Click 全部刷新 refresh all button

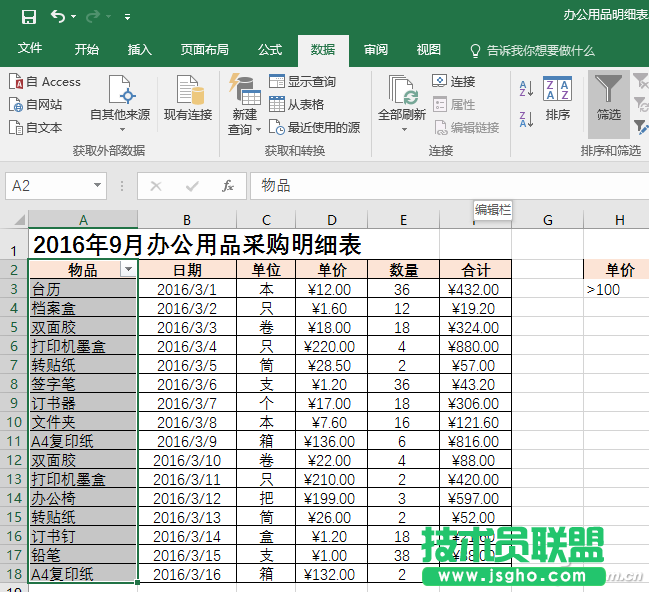point(402,100)
